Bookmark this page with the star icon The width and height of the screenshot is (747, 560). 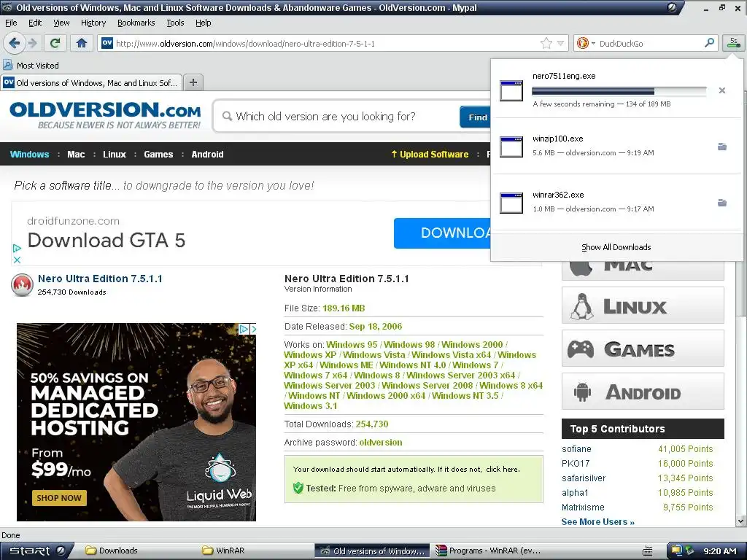(546, 43)
